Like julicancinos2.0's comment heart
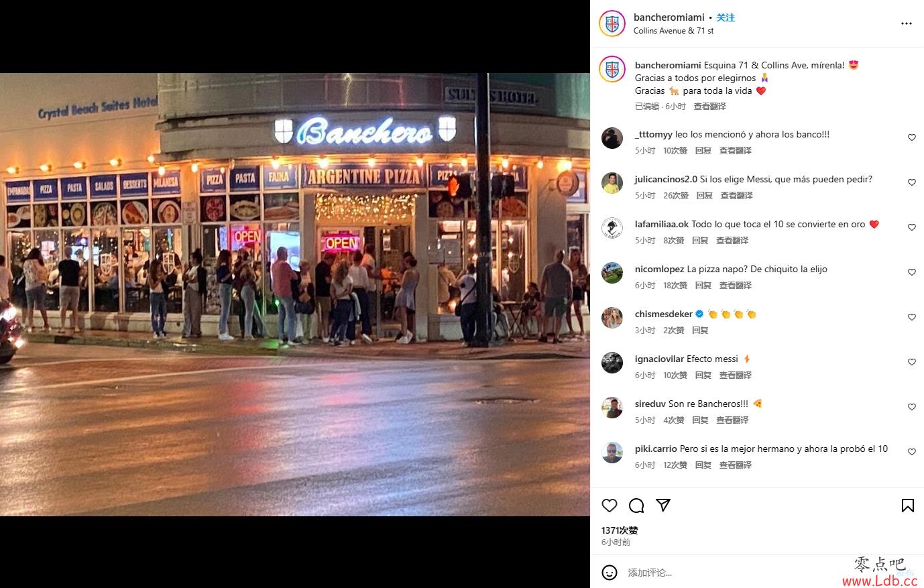This screenshot has width=924, height=588. (x=911, y=182)
